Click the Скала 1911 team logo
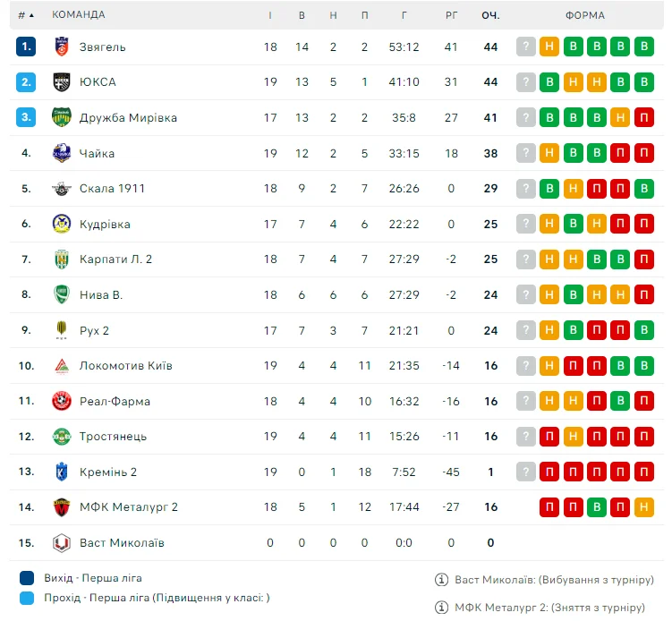This screenshot has height=621, width=672. (61, 188)
